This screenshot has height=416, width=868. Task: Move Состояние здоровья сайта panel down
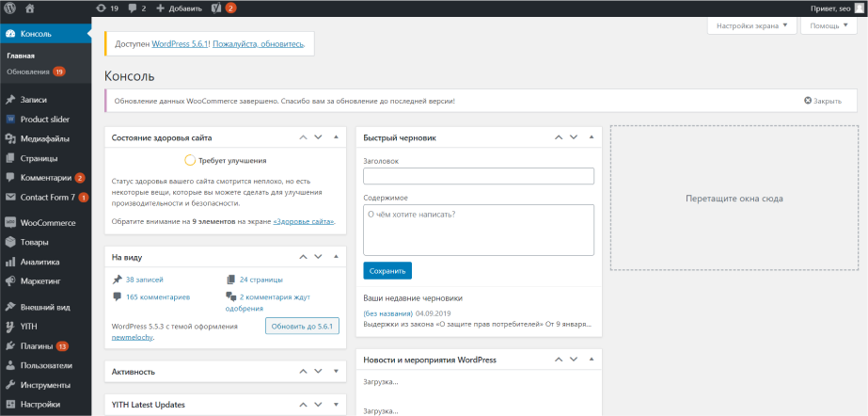click(x=318, y=137)
